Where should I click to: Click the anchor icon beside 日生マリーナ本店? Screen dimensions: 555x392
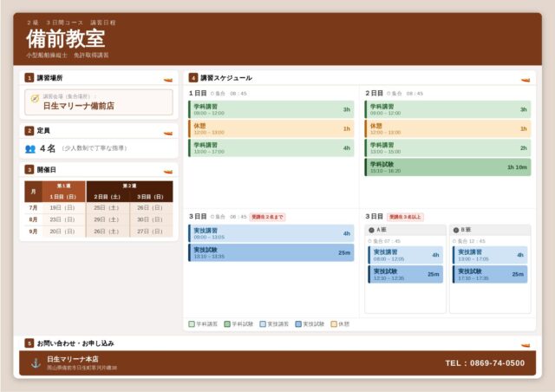tap(36, 363)
